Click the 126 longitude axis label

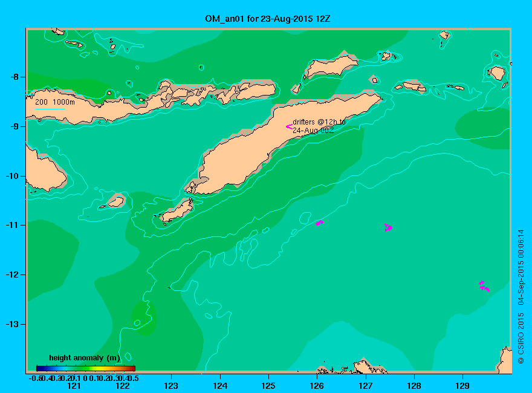(317, 386)
